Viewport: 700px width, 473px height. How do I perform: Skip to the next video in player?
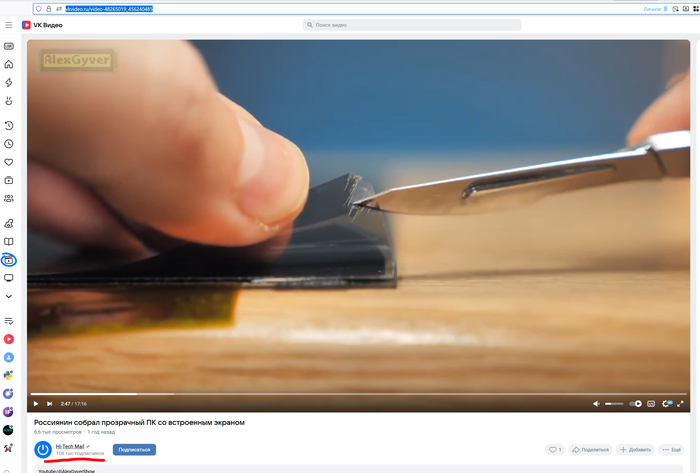(49, 404)
